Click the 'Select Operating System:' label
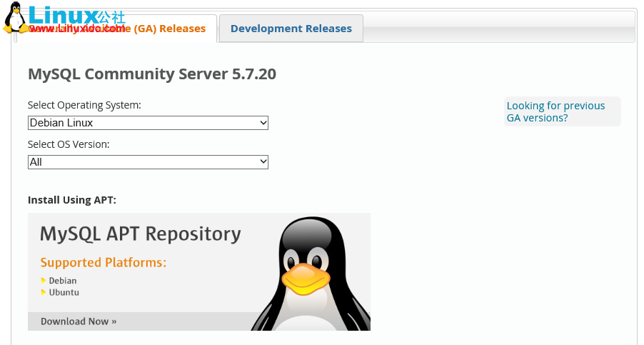Screen dimensions: 644x345 tap(84, 105)
